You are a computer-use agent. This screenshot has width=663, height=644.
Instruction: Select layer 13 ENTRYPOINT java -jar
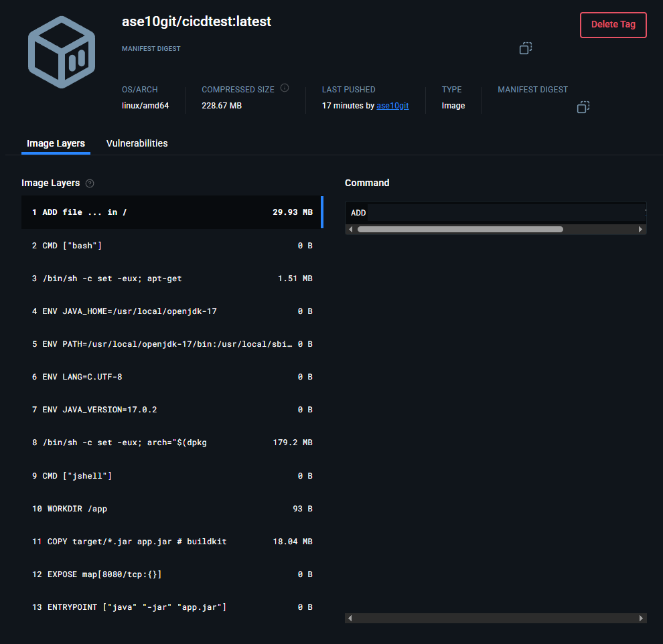tap(172, 607)
